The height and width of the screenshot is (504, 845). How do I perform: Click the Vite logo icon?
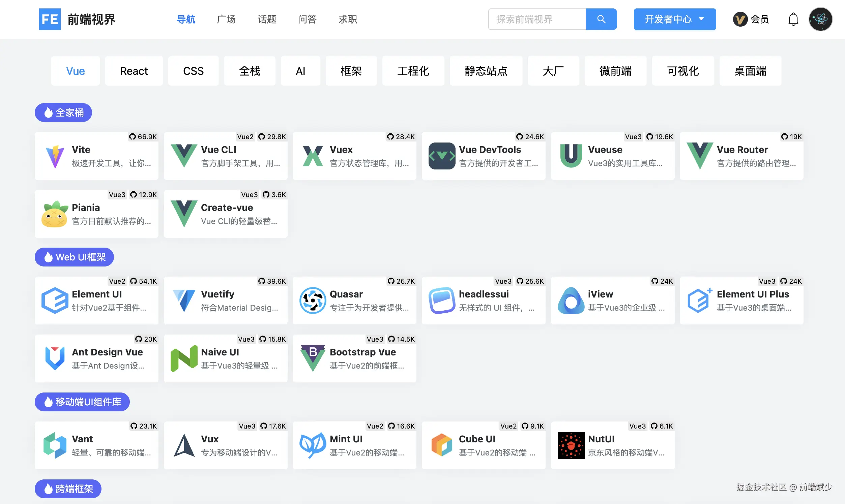point(55,156)
